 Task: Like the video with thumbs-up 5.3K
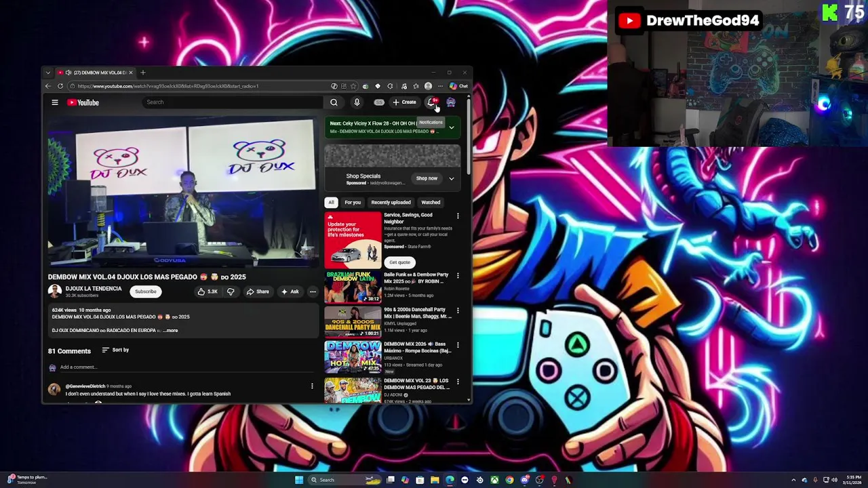pyautogui.click(x=208, y=291)
